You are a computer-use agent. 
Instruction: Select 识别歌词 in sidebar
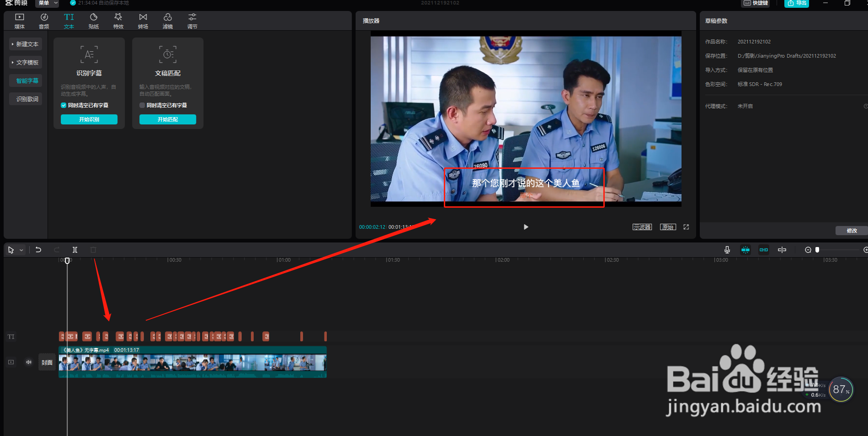(26, 99)
